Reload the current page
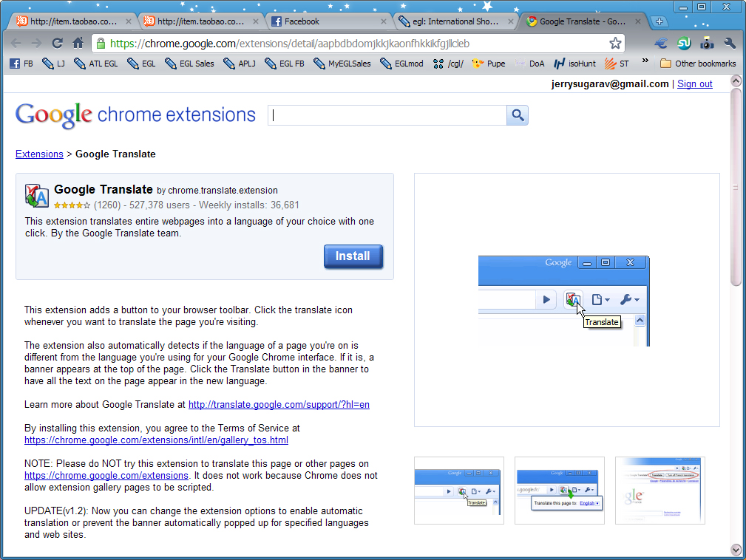This screenshot has width=746, height=560. tap(58, 44)
